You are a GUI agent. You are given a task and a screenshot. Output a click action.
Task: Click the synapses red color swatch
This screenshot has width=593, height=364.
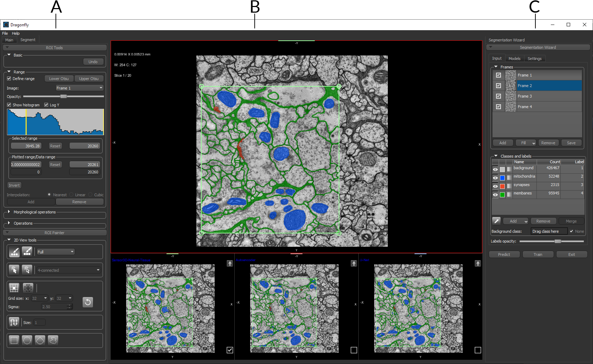click(502, 186)
